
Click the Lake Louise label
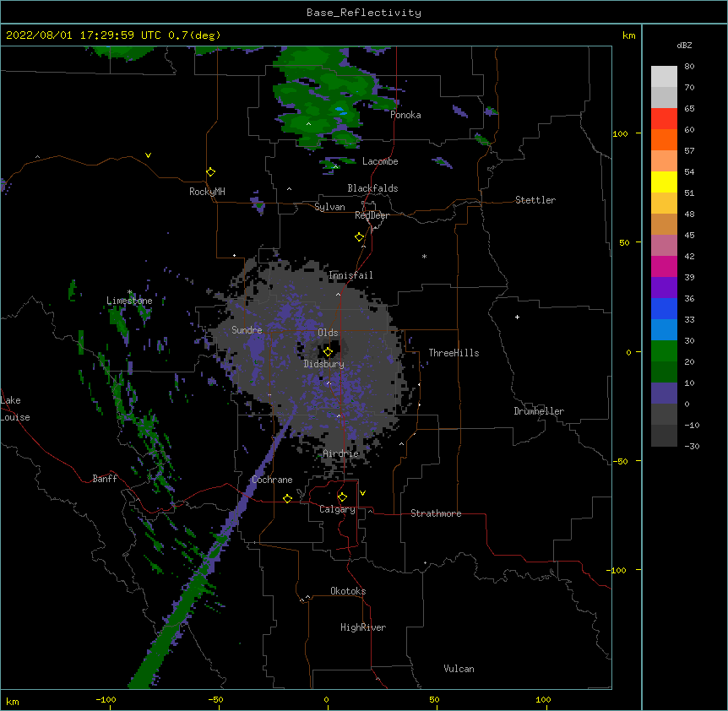pos(15,409)
